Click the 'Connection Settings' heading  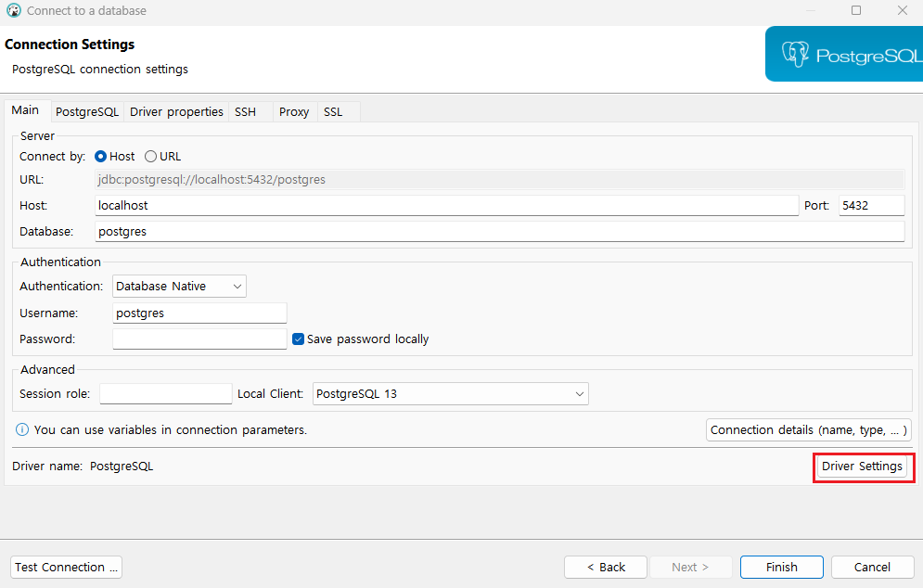click(70, 45)
